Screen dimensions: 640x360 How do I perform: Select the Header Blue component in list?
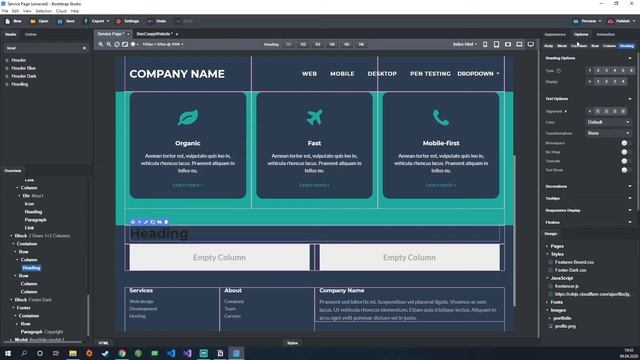tap(23, 68)
